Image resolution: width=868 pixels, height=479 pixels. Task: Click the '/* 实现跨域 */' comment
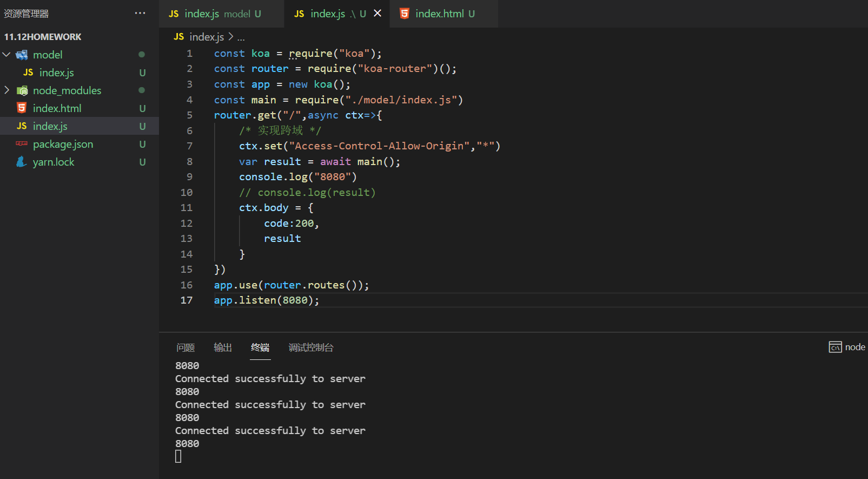pos(280,130)
